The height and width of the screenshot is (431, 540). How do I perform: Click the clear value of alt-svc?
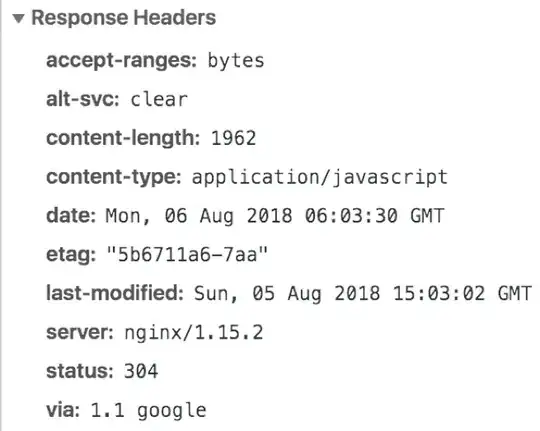[159, 100]
